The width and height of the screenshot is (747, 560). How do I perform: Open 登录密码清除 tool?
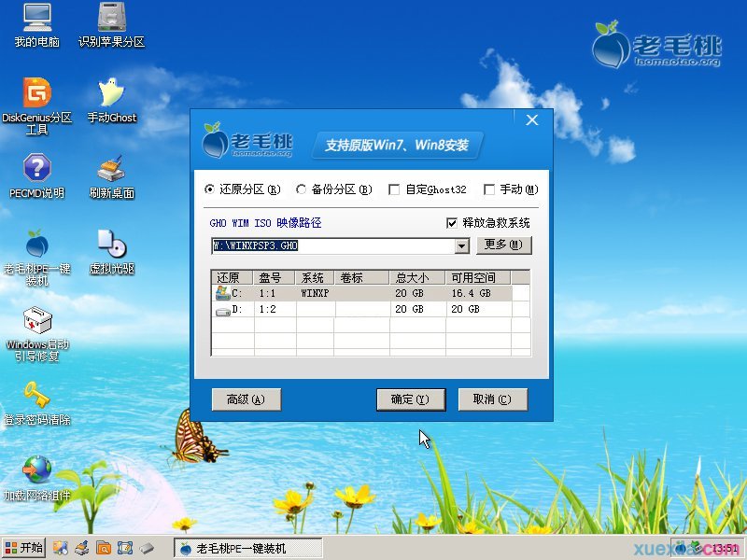(x=35, y=401)
